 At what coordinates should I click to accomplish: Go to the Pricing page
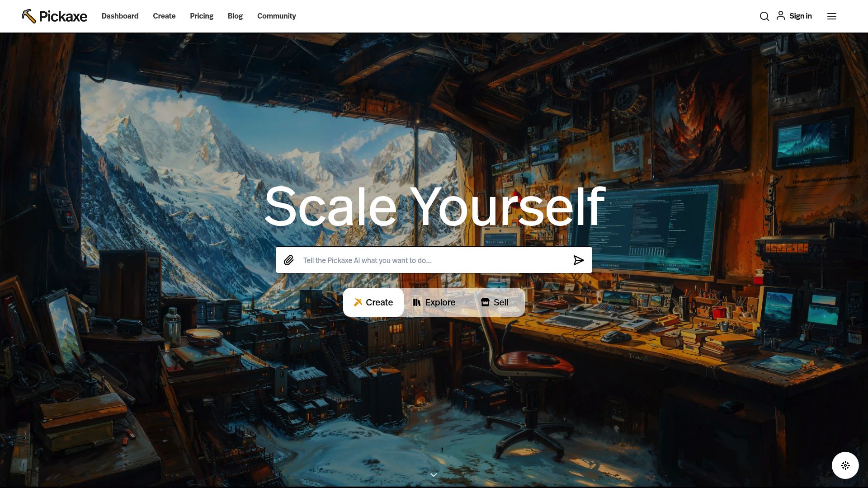point(202,16)
